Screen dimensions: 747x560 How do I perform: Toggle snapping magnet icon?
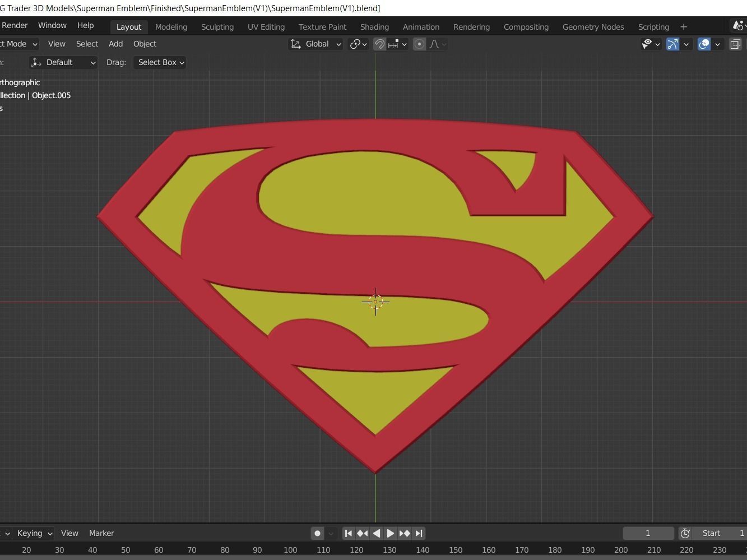click(379, 44)
